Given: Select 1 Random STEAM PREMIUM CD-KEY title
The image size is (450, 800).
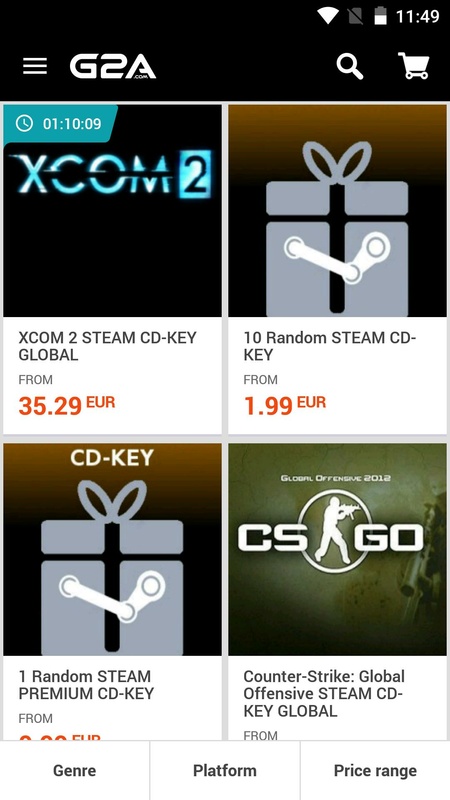Looking at the screenshot, I should [x=86, y=685].
